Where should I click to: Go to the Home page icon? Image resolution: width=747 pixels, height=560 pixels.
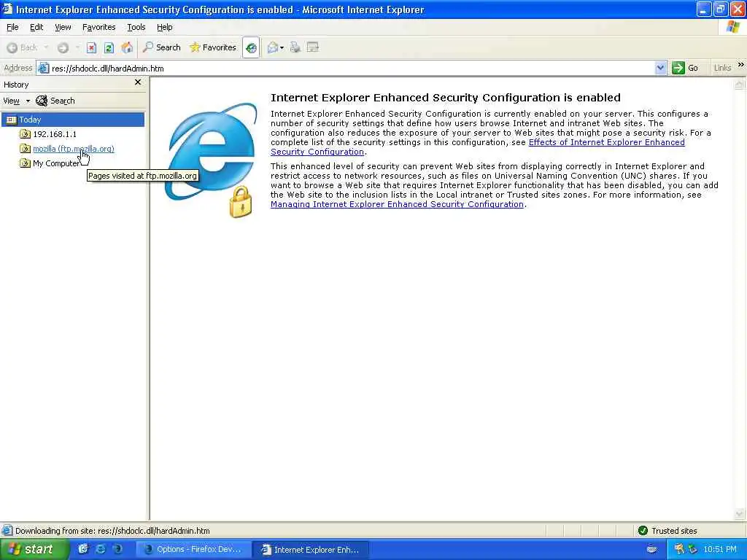pyautogui.click(x=127, y=47)
